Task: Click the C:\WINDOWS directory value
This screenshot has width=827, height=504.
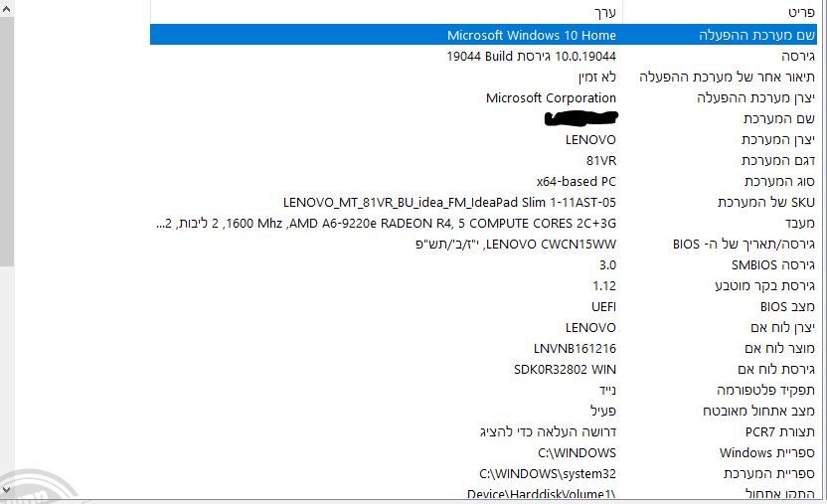Action: pos(577,453)
